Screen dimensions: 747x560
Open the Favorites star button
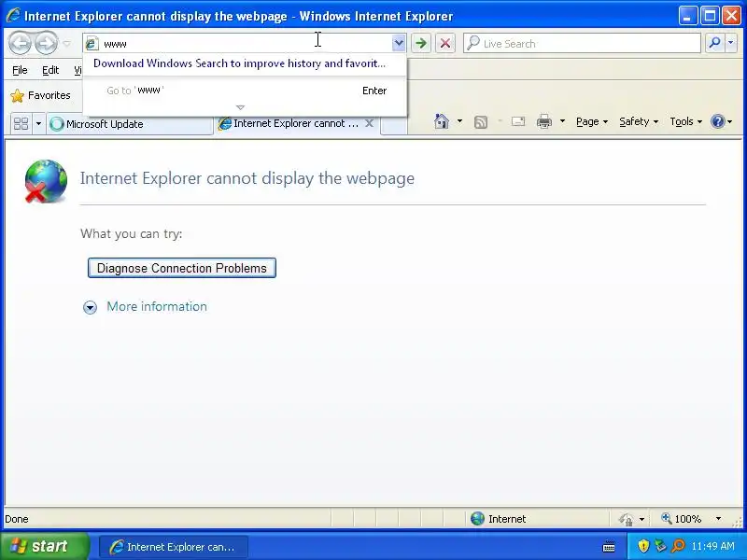click(40, 96)
